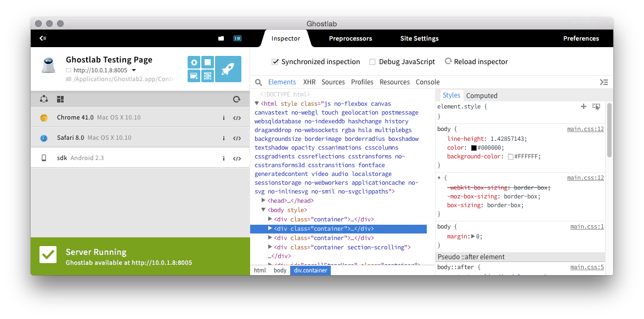Viewport: 644px width, 319px height.
Task: Collapse the body style node
Action: click(x=264, y=210)
